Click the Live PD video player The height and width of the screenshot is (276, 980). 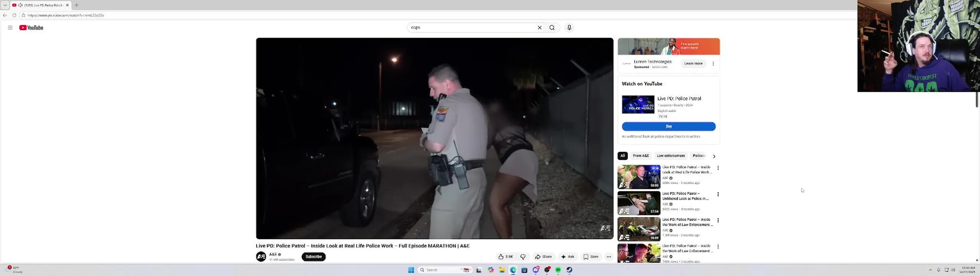coord(434,138)
